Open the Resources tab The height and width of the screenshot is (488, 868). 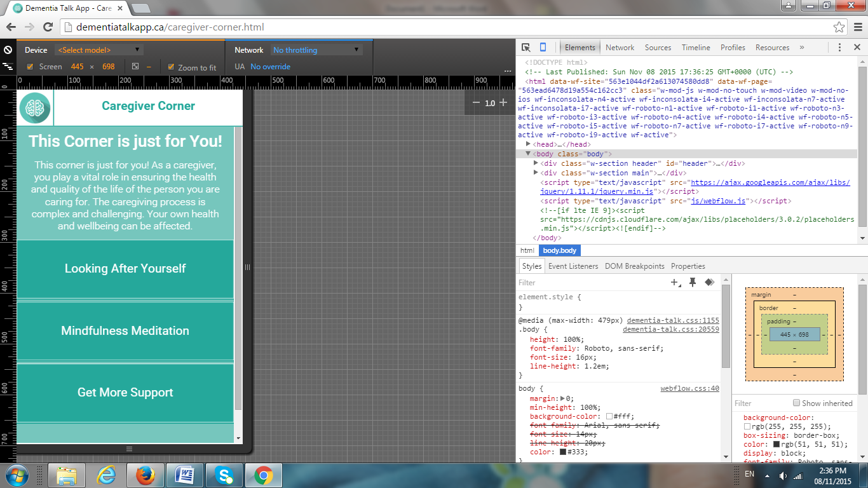[x=772, y=48]
